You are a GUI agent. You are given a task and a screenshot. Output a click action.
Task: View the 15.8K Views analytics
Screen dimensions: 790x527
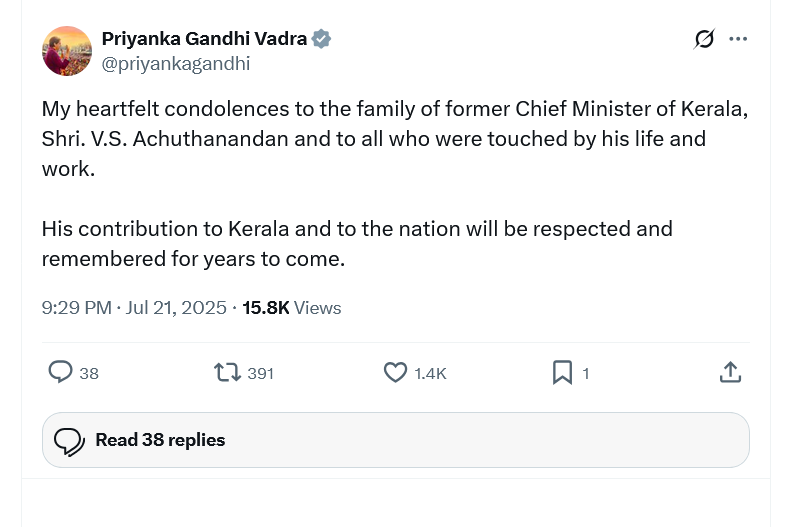(291, 308)
